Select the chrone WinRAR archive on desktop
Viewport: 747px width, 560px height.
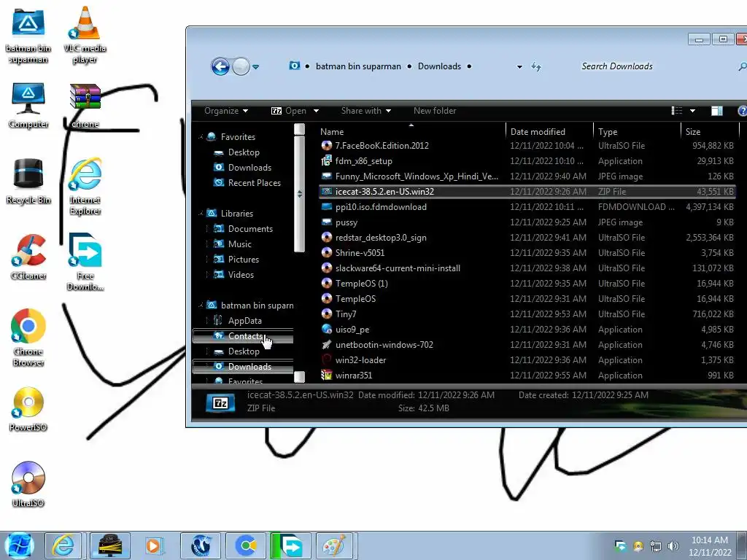click(x=85, y=106)
